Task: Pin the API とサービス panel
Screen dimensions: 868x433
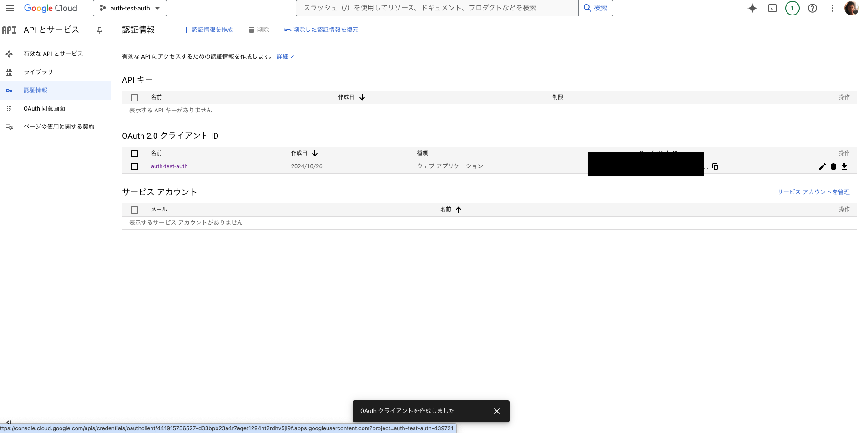Action: [99, 30]
